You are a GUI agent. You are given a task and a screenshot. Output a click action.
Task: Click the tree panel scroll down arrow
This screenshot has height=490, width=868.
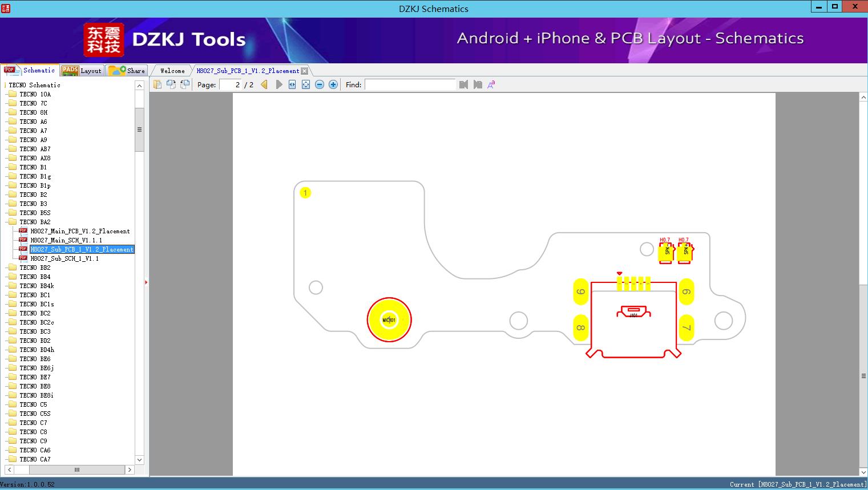139,459
